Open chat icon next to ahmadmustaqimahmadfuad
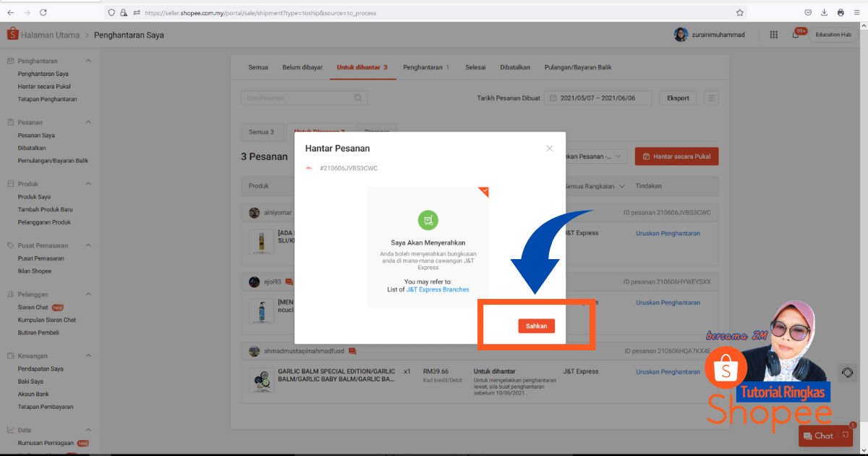This screenshot has width=868, height=456. click(352, 351)
